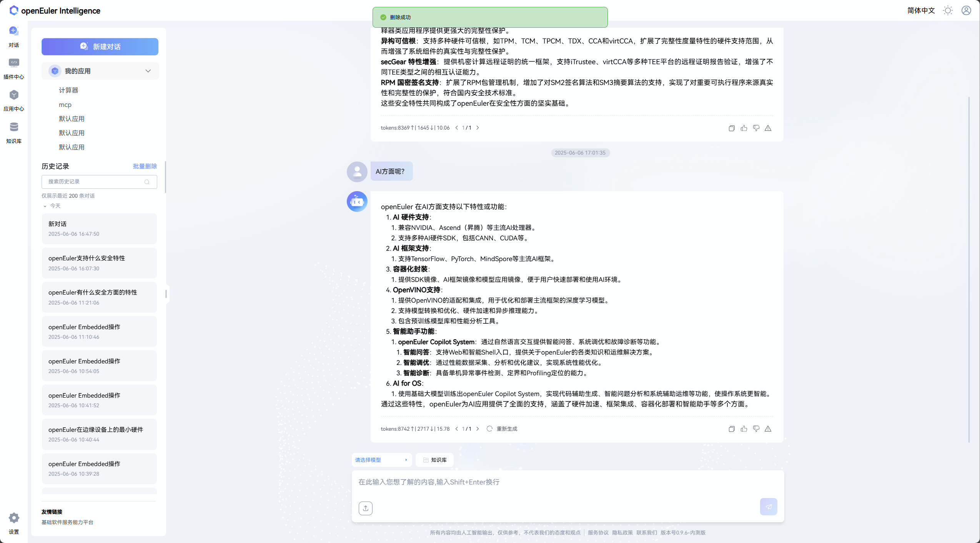Click the robot assistant avatar icon

point(357,202)
